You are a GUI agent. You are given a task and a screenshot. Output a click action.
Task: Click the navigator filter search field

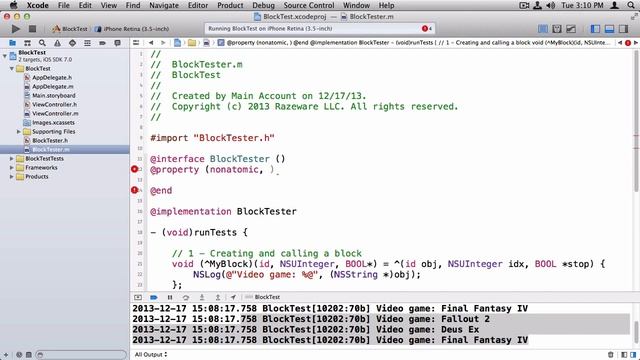click(x=81, y=355)
